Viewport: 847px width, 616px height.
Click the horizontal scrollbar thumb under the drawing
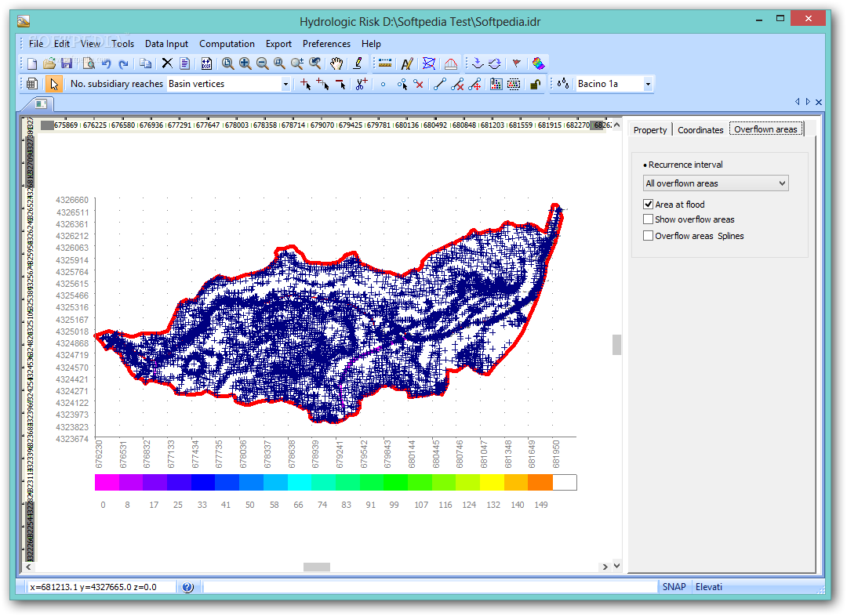317,567
